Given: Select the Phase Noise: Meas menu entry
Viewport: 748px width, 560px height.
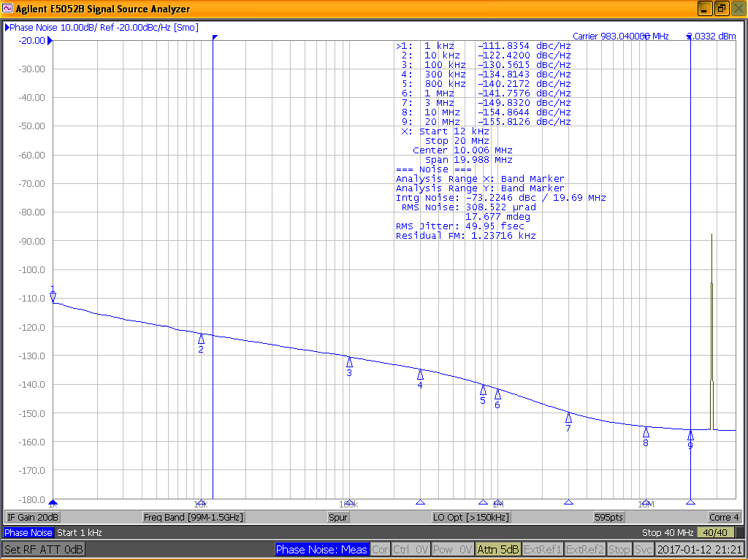Looking at the screenshot, I should pos(321,549).
